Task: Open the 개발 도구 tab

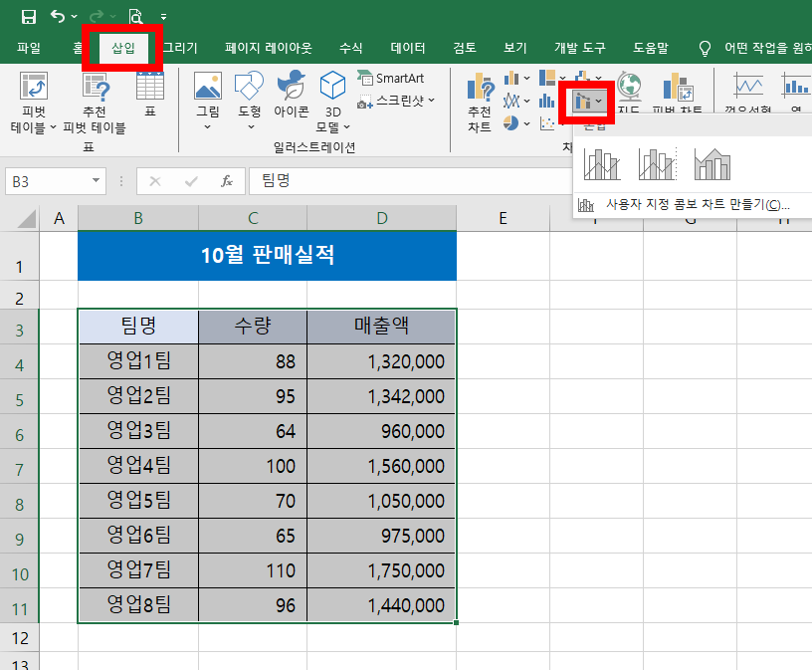Action: point(580,48)
